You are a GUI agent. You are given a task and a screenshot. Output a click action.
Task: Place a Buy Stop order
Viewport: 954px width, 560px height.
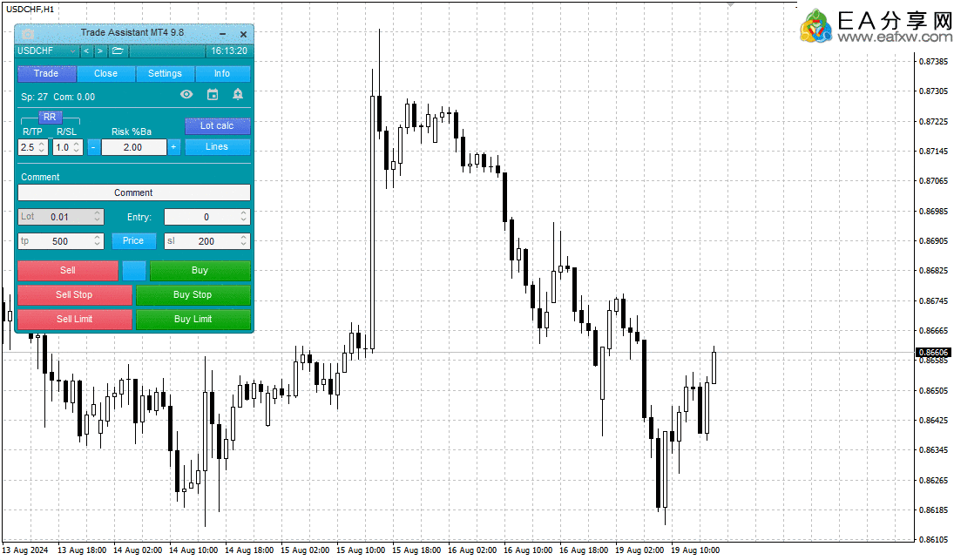coord(193,295)
